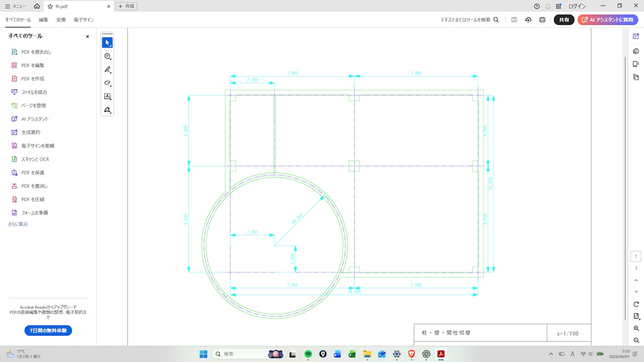644x362 pixels.
Task: Switch to the 変換 tab
Action: coord(61,20)
